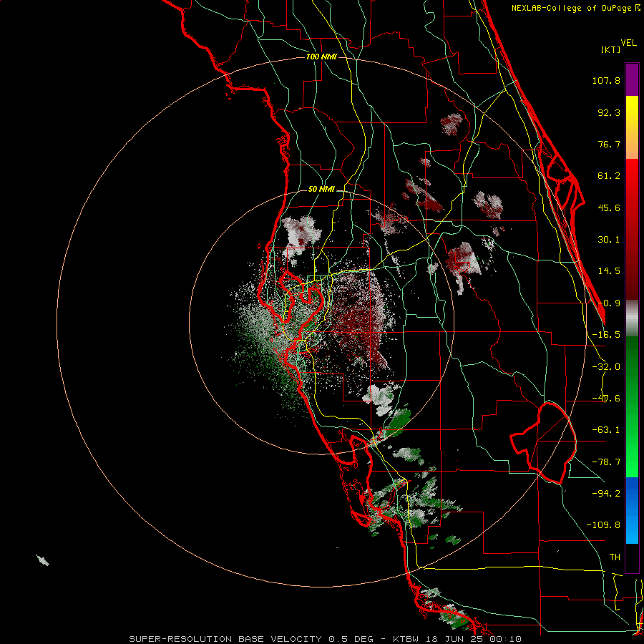Select the VEL legend title
Image resolution: width=644 pixels, height=644 pixels.
click(x=628, y=43)
